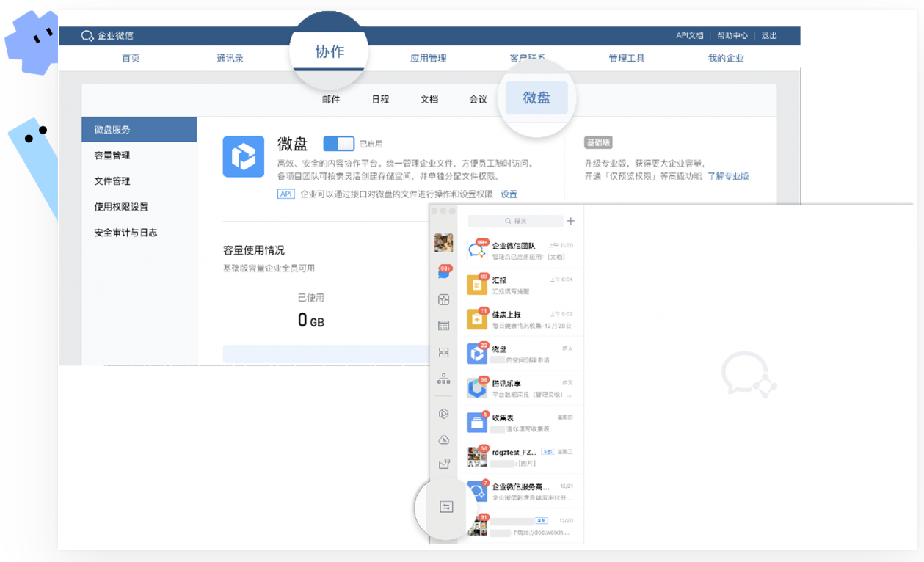The width and height of the screenshot is (924, 562).
Task: Click the 0 GB used value
Action: click(x=311, y=321)
